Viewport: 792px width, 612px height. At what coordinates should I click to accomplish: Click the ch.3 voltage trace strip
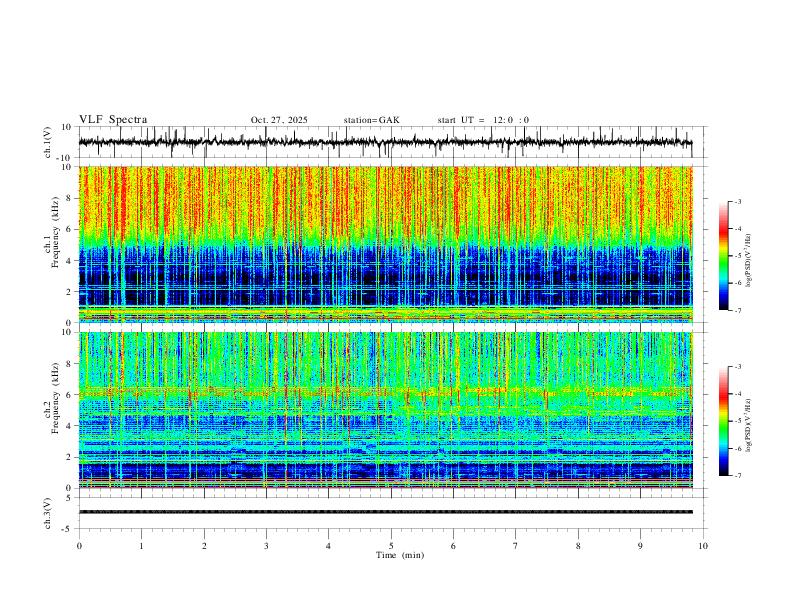(385, 512)
